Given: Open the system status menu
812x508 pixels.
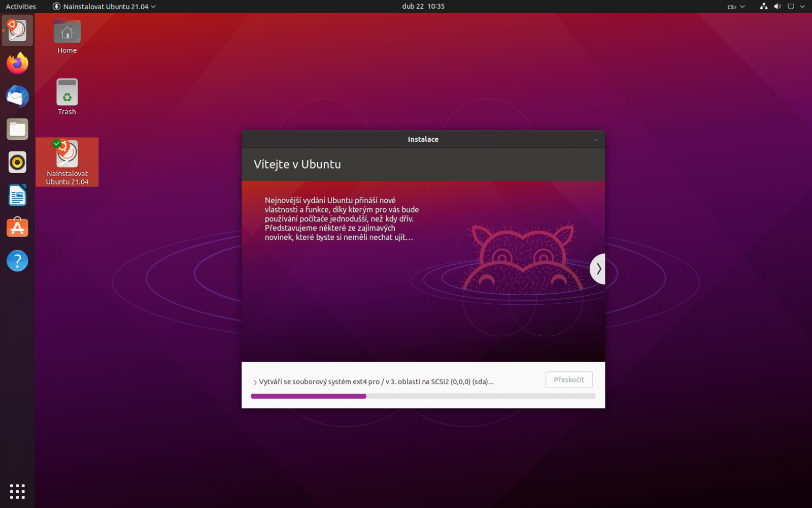Looking at the screenshot, I should click(782, 7).
